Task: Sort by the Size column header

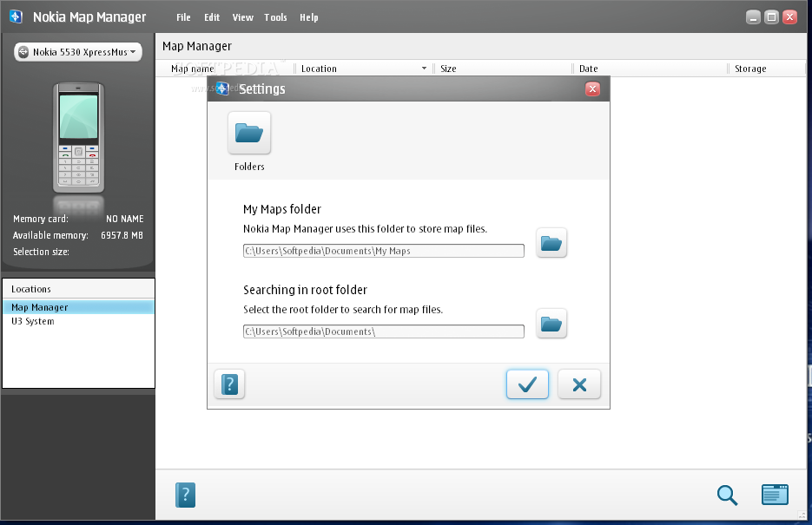Action: click(448, 69)
